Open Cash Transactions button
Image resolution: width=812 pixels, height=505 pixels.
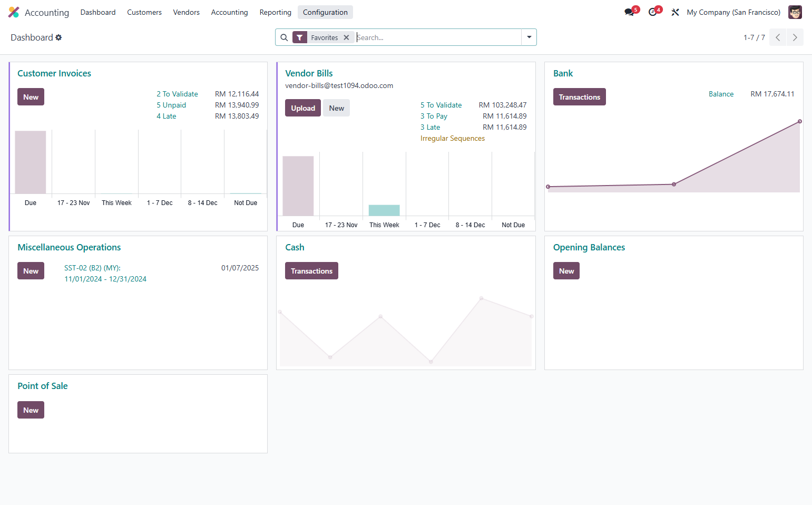point(311,271)
